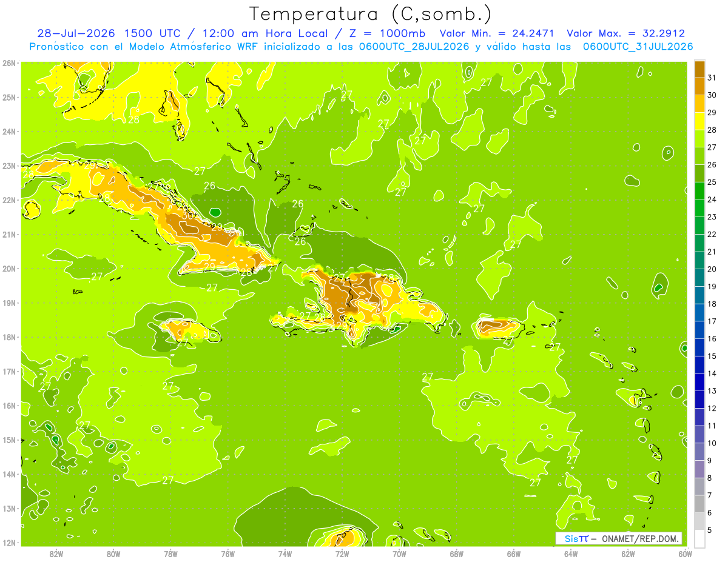This screenshot has width=728, height=562.
Task: Pick the legend band between 26 and 27
Action: point(699,156)
